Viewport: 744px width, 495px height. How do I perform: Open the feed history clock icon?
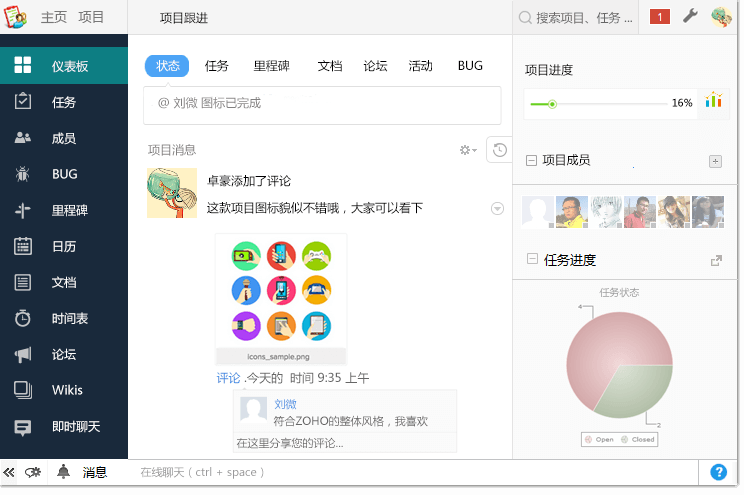click(x=499, y=150)
